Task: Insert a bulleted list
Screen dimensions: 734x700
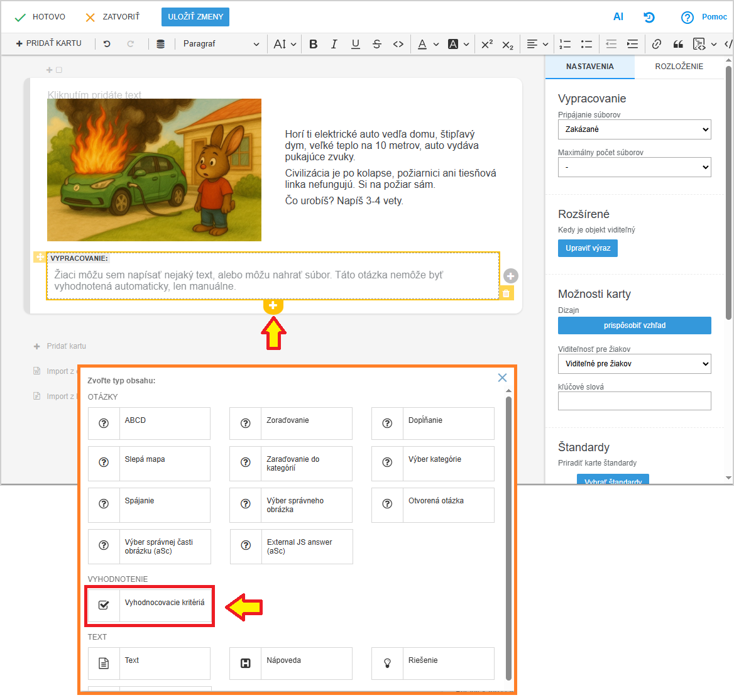Action: [x=586, y=44]
